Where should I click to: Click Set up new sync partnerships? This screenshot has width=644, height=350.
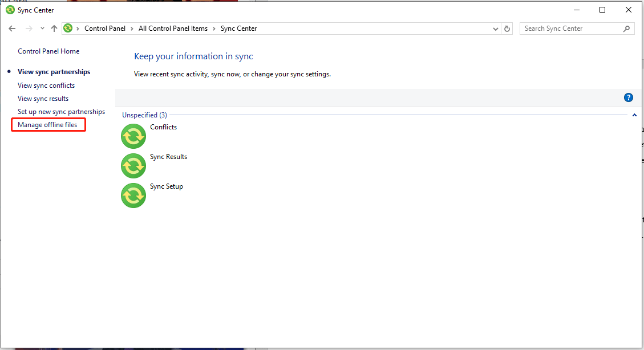tap(61, 112)
